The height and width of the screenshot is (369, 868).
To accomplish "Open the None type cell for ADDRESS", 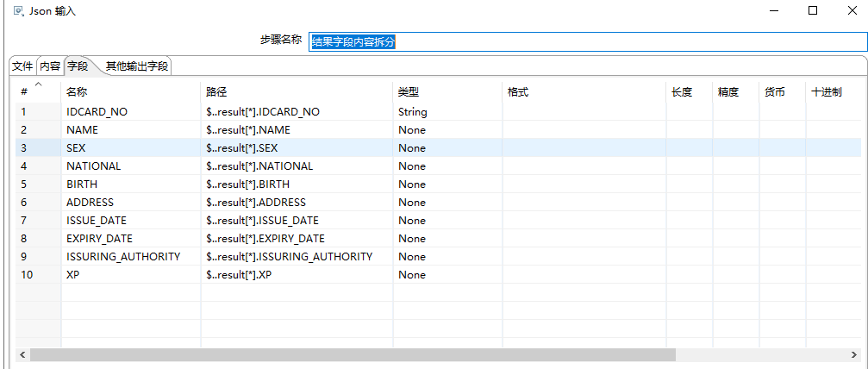I will click(448, 203).
